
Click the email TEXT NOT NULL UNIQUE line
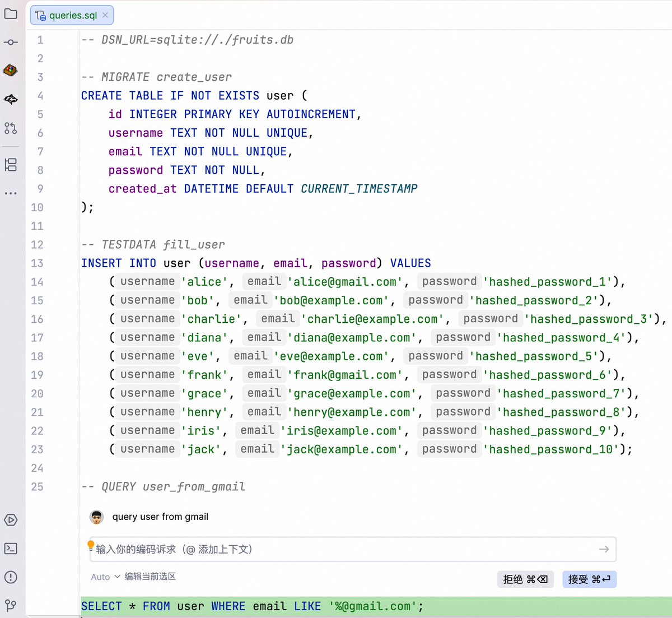(x=200, y=151)
